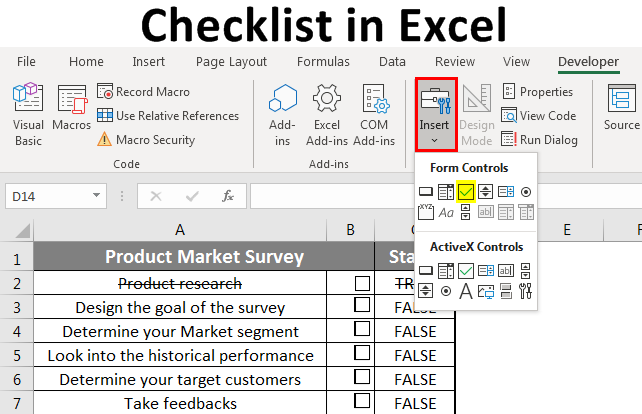The width and height of the screenshot is (642, 414).
Task: Select the Form Controls check box control
Action: [x=465, y=191]
